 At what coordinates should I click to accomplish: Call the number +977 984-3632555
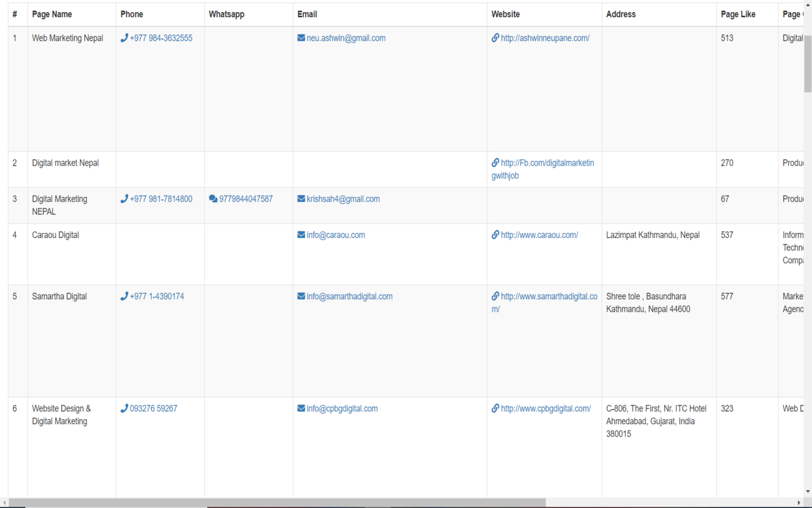point(161,38)
